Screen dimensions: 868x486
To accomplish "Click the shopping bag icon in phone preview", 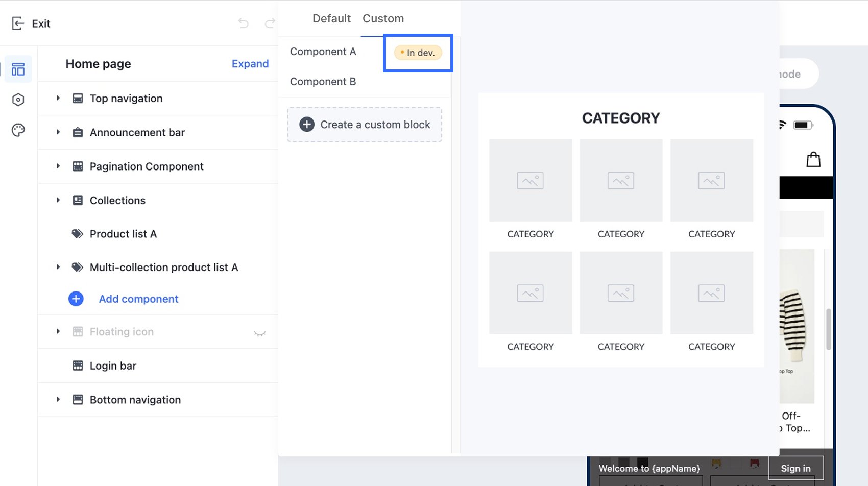I will click(813, 159).
